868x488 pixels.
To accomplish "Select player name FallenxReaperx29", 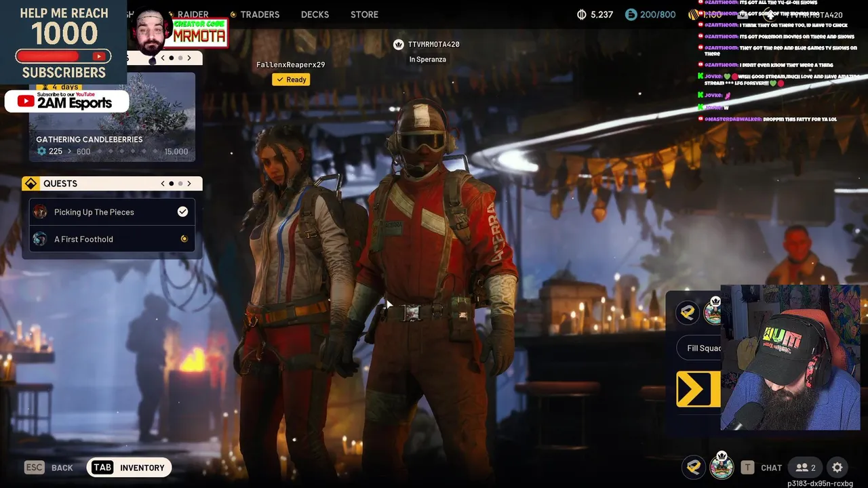I will point(290,64).
